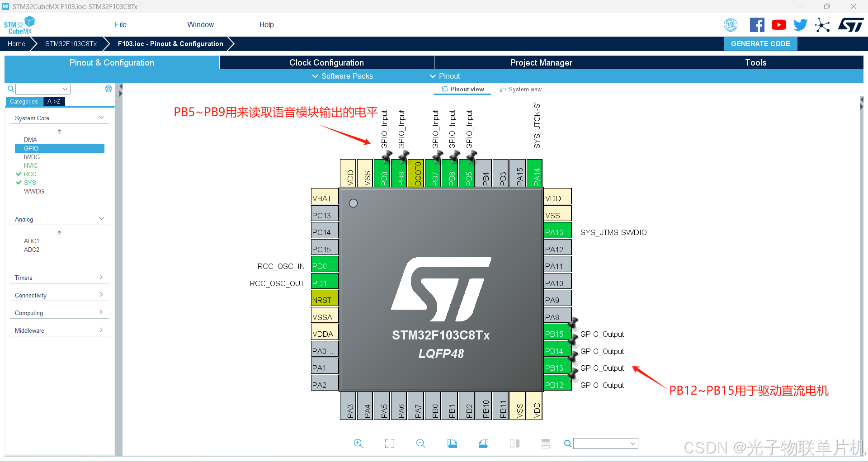
Task: Expand the Pinout dropdown menu
Action: pos(445,76)
